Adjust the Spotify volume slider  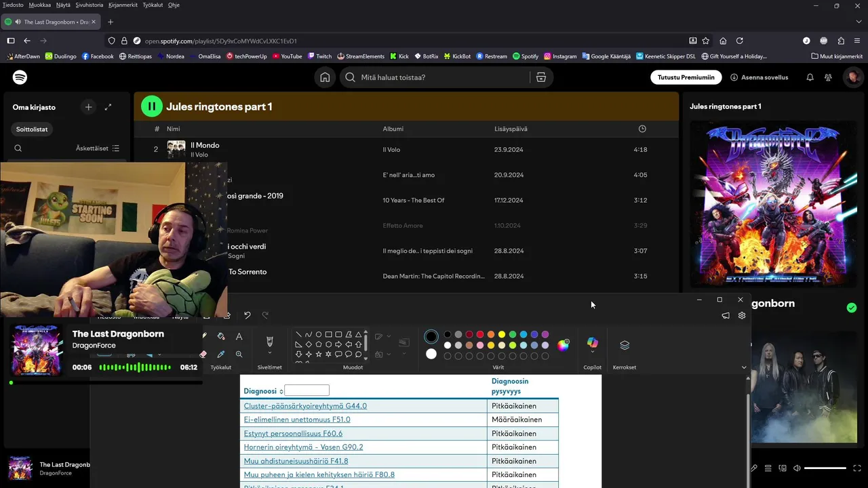(825, 468)
